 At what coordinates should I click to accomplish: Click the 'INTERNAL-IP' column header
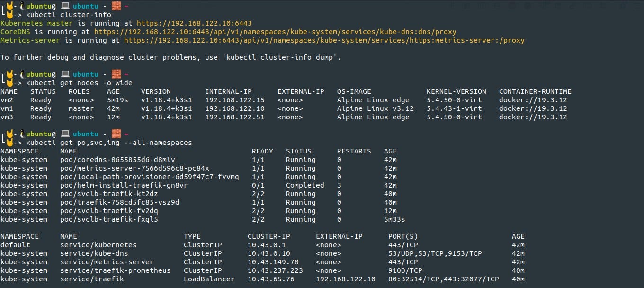228,91
